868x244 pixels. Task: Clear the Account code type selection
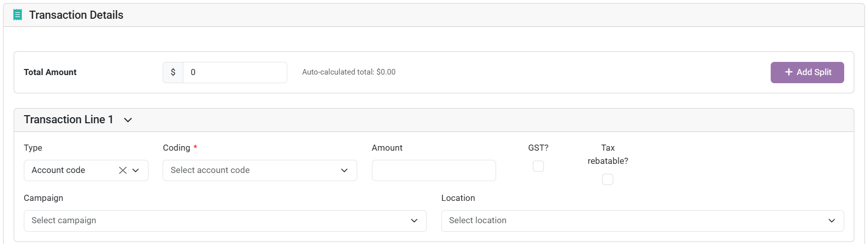tap(123, 170)
